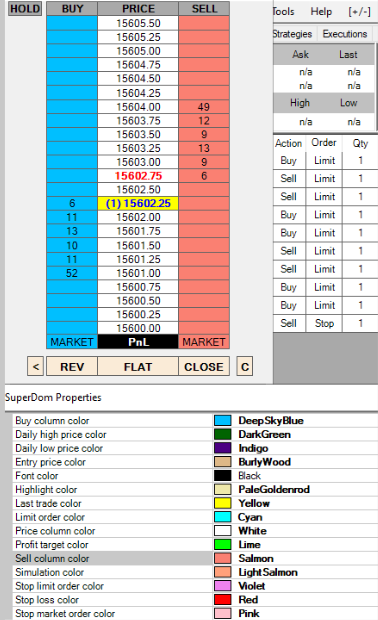Click the SELL column header
The height and width of the screenshot is (620, 378).
204,9
